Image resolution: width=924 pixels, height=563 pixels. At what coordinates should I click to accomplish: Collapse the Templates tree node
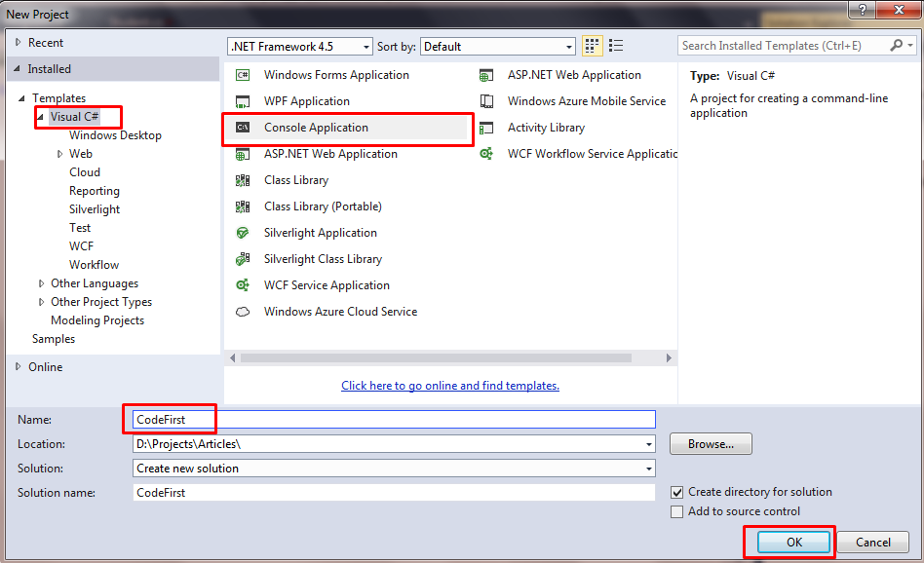pos(21,98)
